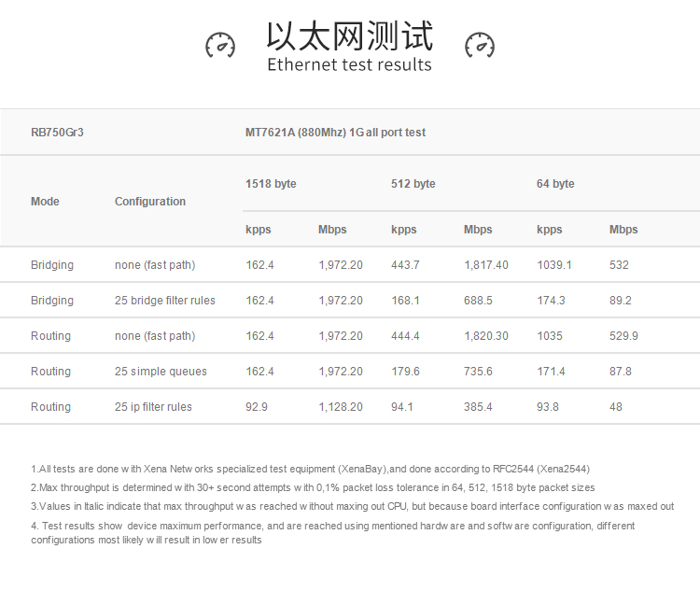Click the Mbps header under 512 byte
This screenshot has height=591, width=700.
pos(478,230)
